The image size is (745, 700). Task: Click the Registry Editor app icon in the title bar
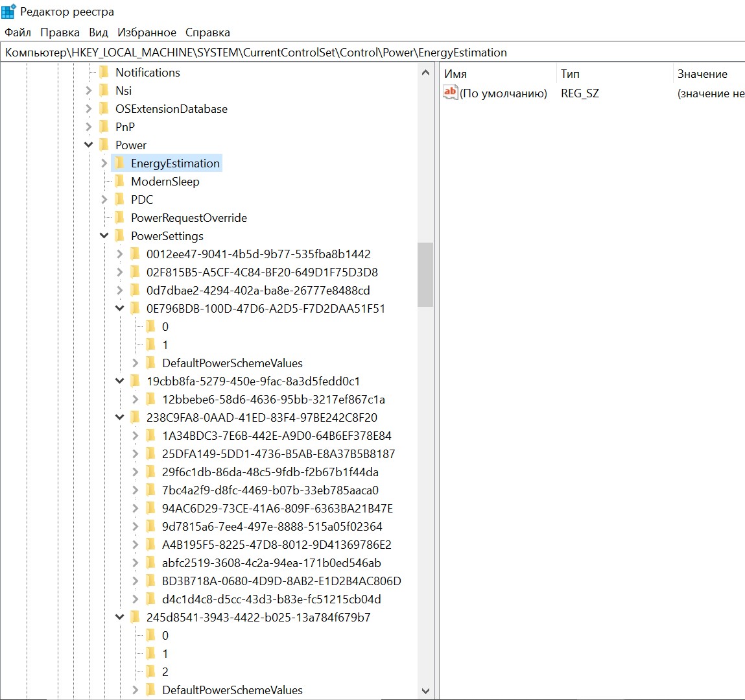tap(8, 12)
